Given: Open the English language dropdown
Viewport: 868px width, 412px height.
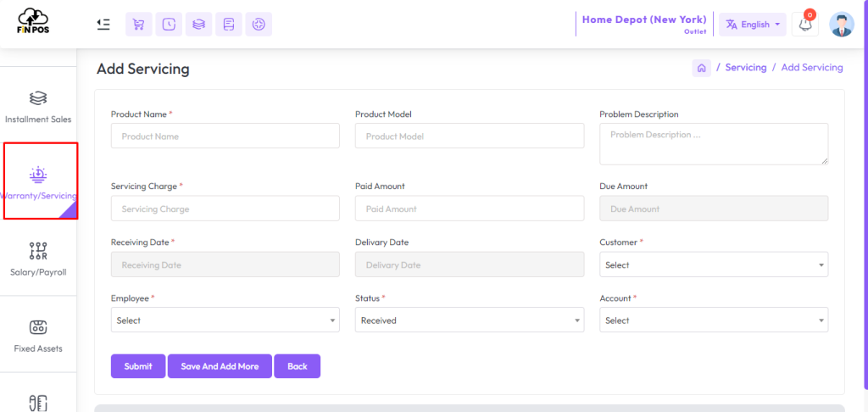Looking at the screenshot, I should point(753,25).
